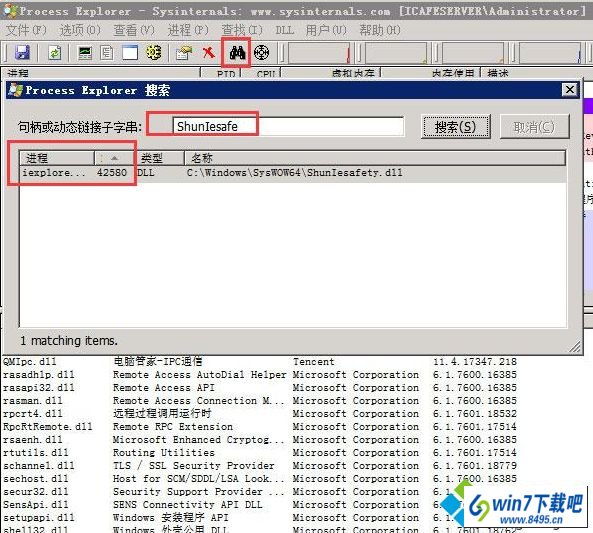593x533 pixels.
Task: Click the crosshair find window icon
Action: click(x=261, y=53)
